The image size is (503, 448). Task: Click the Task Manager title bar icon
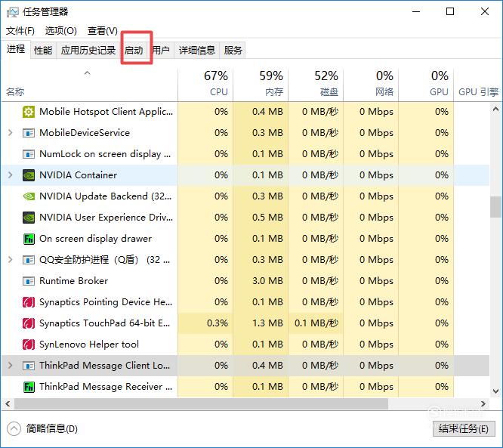click(x=13, y=12)
